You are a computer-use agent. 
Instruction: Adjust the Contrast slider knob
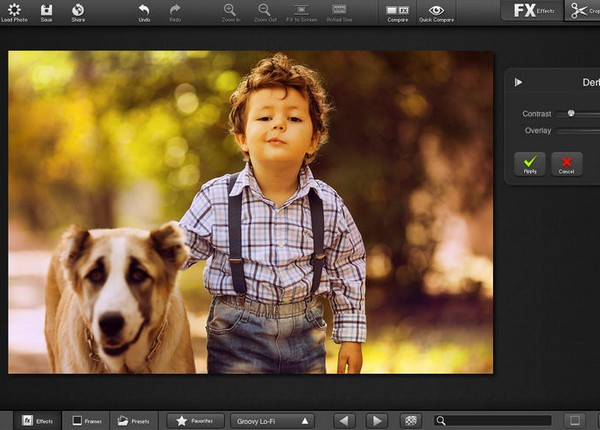point(571,113)
